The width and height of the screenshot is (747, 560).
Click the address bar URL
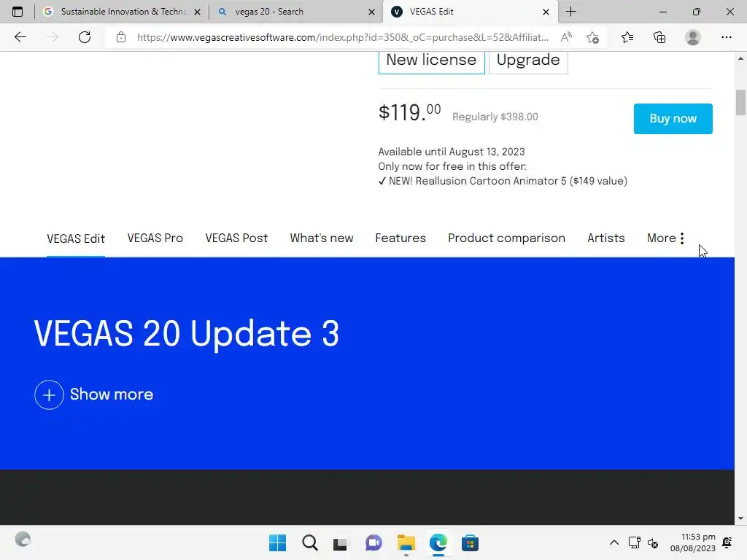[x=343, y=37]
